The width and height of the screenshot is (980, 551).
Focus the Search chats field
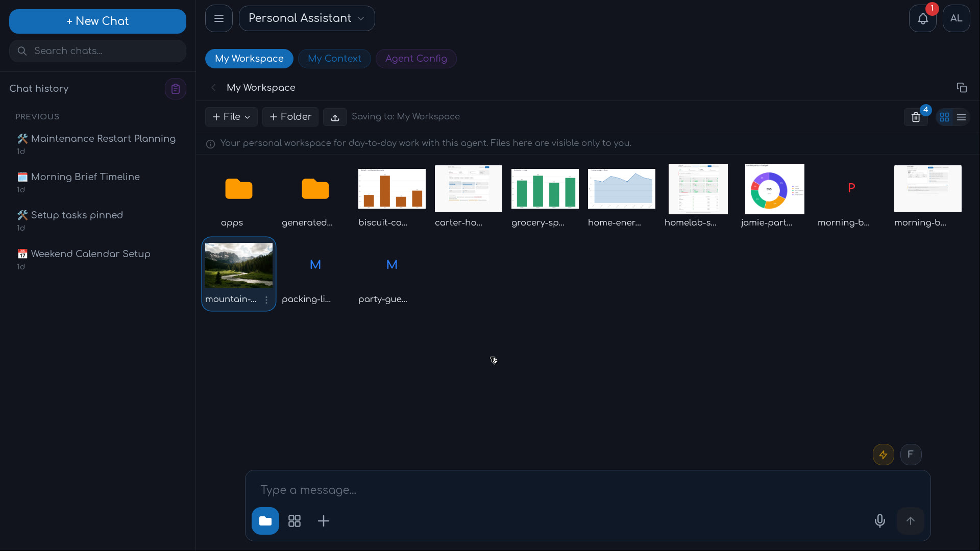97,51
